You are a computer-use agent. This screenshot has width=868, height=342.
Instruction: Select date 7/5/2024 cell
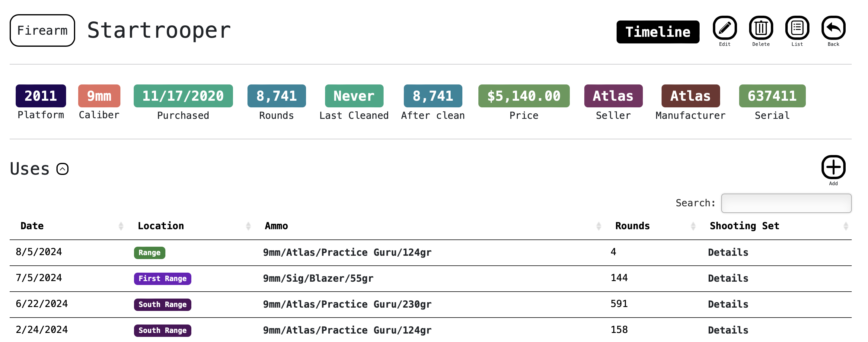[x=39, y=278]
